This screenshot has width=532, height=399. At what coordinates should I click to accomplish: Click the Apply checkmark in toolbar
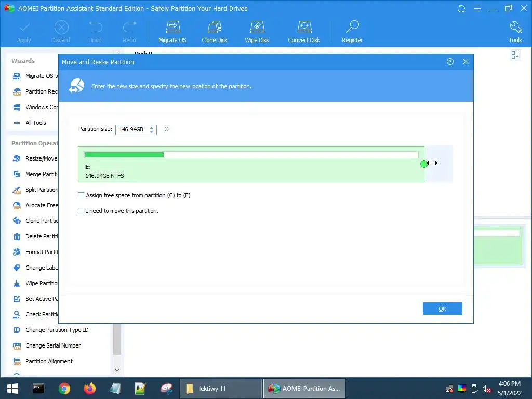tap(24, 32)
